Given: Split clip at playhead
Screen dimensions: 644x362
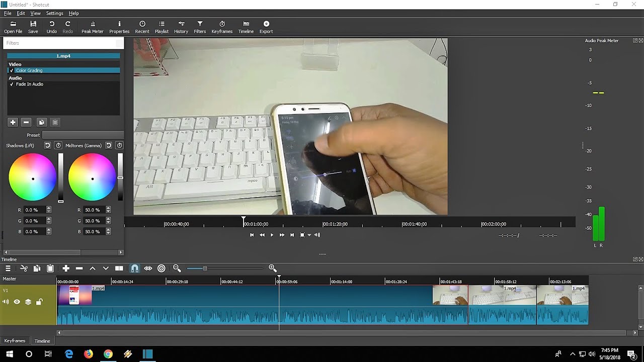Looking at the screenshot, I should click(x=119, y=268).
